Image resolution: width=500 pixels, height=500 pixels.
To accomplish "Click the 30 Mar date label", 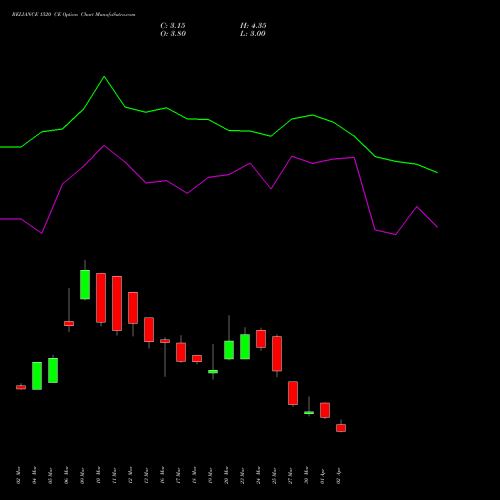I will (306, 475).
